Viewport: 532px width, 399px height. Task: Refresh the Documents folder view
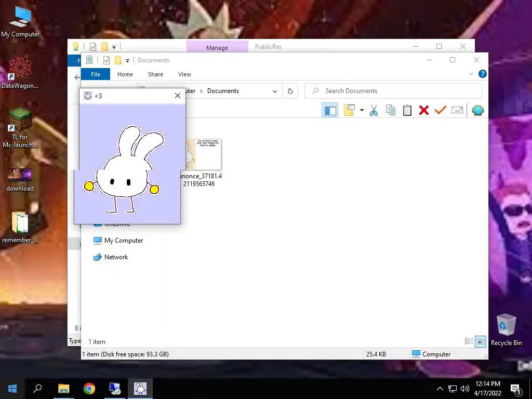coord(290,91)
